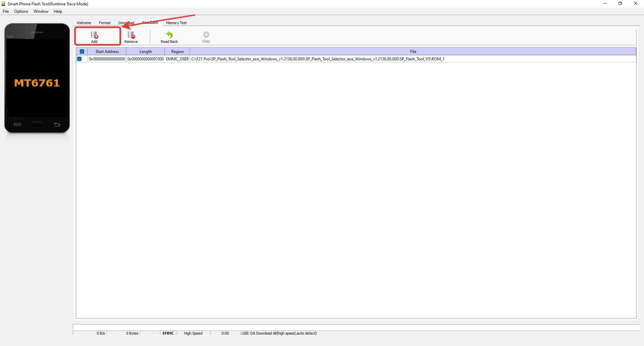Screen dimensions: 644x346
Task: Click the Stop readback icon
Action: coord(206,36)
